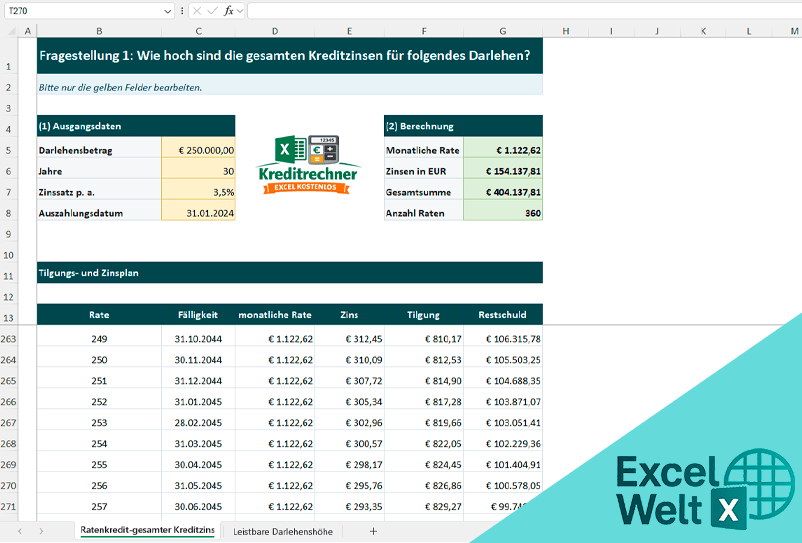The width and height of the screenshot is (802, 543).
Task: Select row 267 header
Action: click(9, 423)
